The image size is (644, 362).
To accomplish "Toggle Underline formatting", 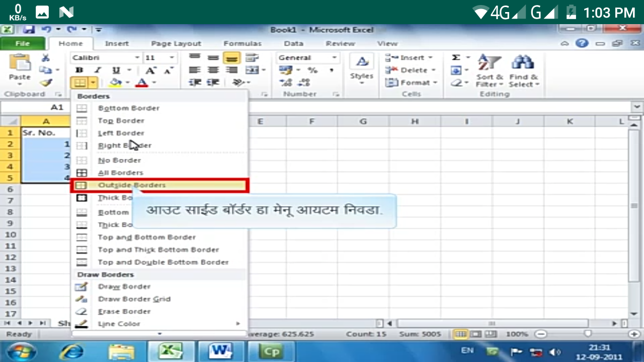I will pyautogui.click(x=116, y=70).
